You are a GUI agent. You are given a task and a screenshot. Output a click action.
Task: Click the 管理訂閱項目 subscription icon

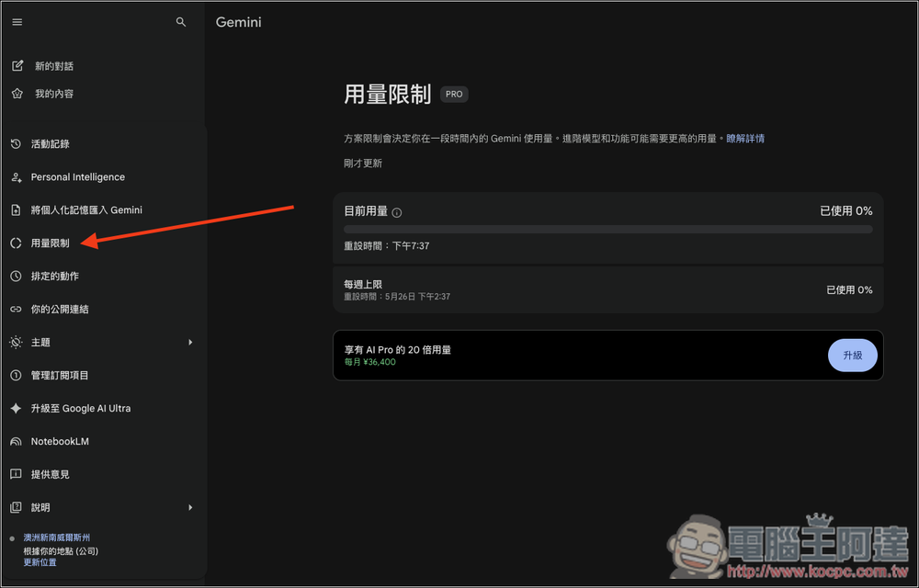coord(16,376)
